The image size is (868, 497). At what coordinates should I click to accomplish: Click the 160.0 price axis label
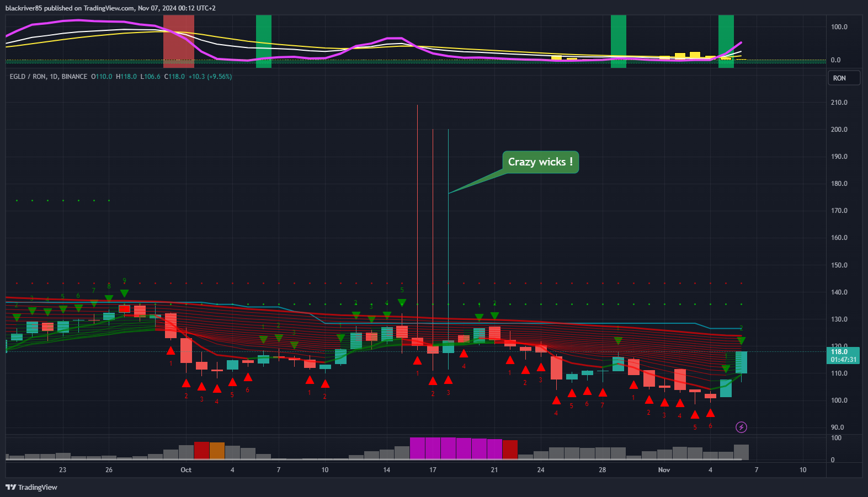click(839, 238)
